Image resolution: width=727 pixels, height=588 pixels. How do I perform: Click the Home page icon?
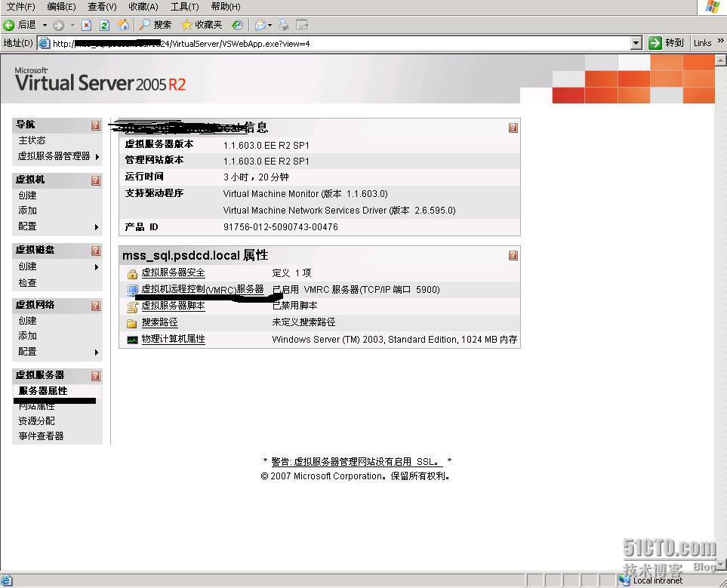[x=123, y=25]
